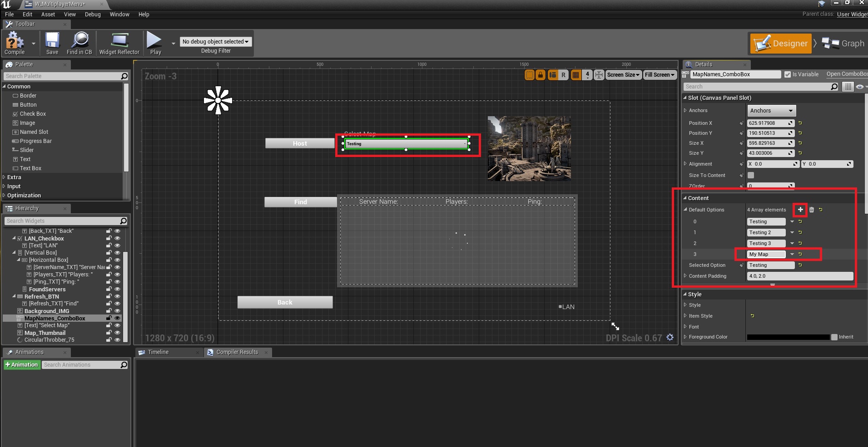The height and width of the screenshot is (447, 868).
Task: Open the debug object selection dropdown
Action: (215, 42)
